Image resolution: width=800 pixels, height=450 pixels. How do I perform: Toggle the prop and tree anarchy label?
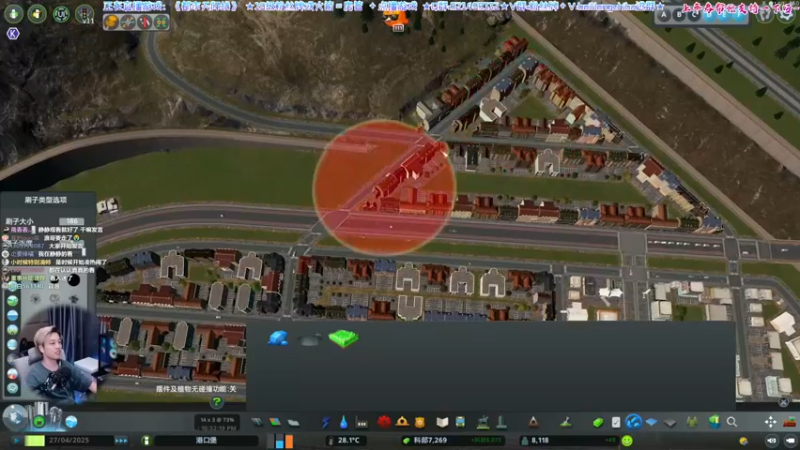(x=196, y=389)
